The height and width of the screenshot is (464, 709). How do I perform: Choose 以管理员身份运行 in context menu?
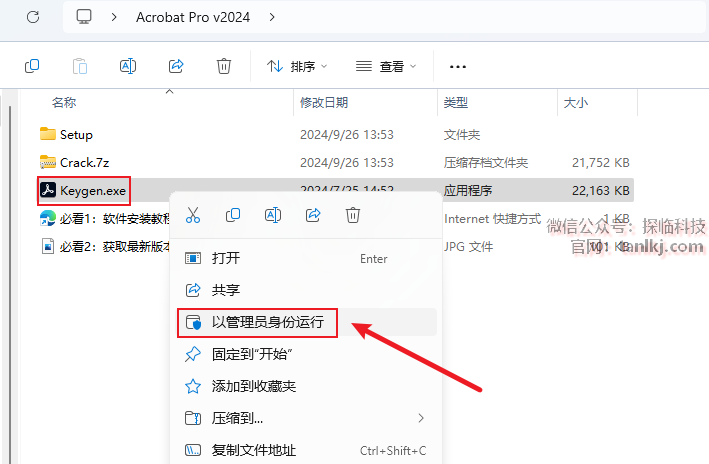tap(306, 322)
